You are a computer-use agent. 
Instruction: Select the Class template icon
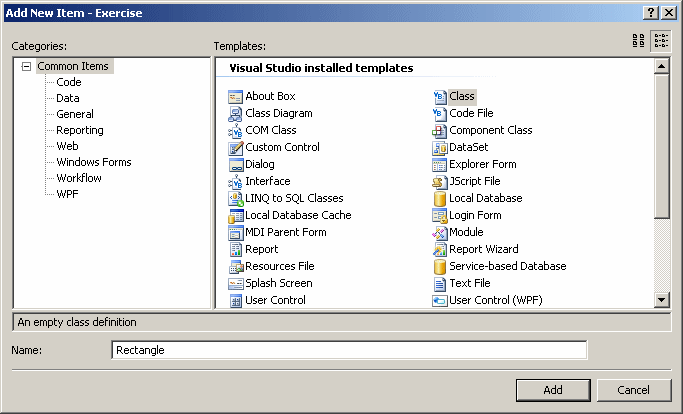coord(440,96)
